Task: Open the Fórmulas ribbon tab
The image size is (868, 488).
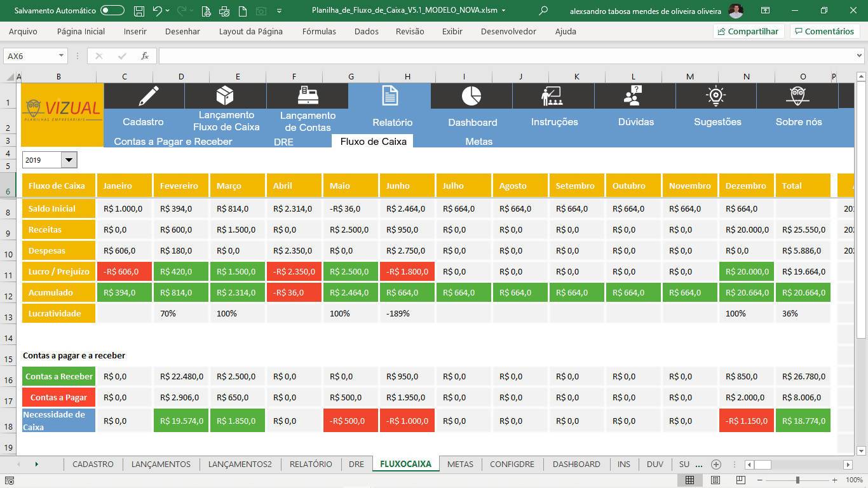Action: point(319,31)
